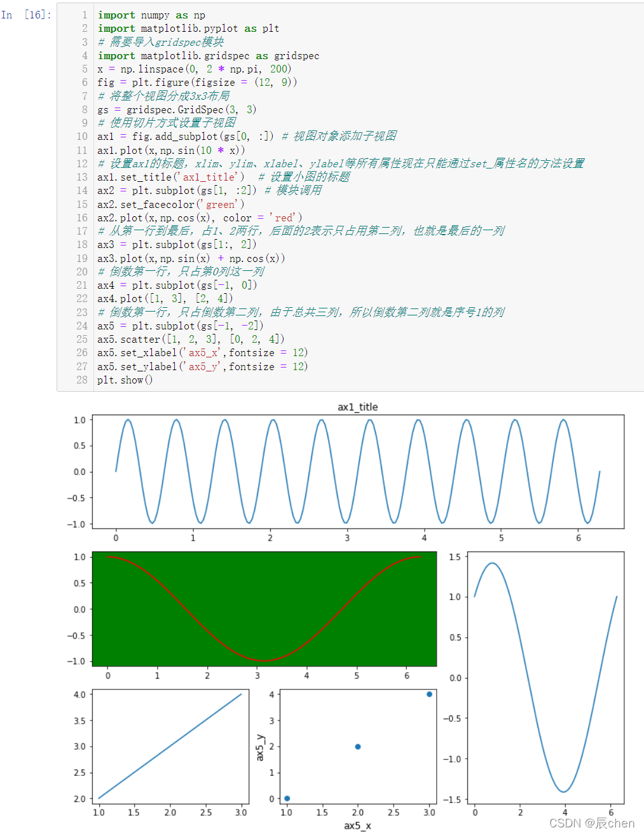Click the ax1_title plot heading
The image size is (644, 835).
pyautogui.click(x=357, y=407)
